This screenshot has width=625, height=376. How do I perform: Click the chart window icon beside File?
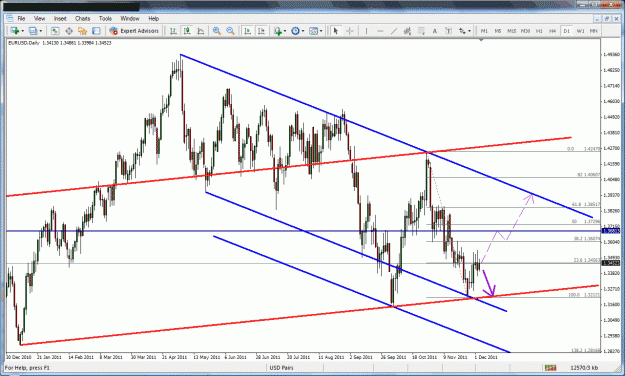pos(10,18)
